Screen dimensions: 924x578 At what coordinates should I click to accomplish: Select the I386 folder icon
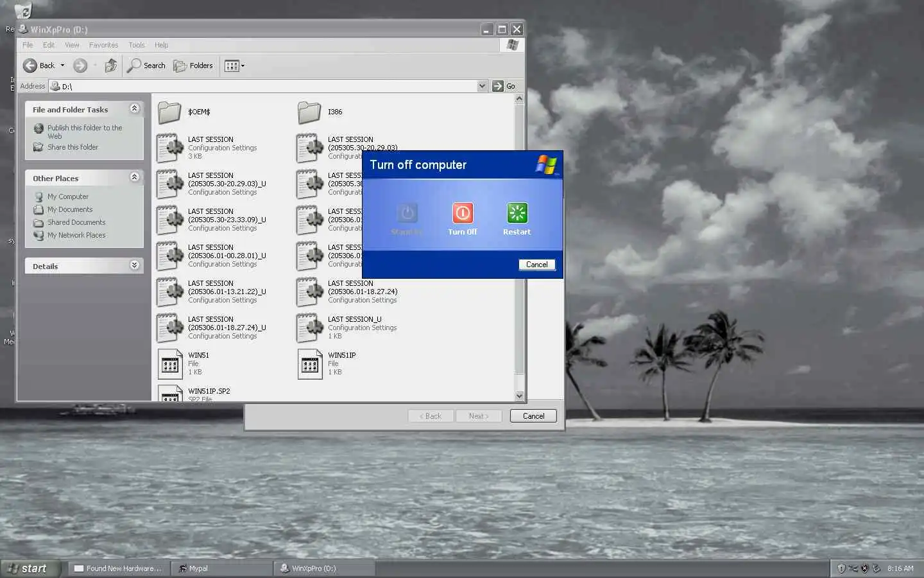(310, 112)
